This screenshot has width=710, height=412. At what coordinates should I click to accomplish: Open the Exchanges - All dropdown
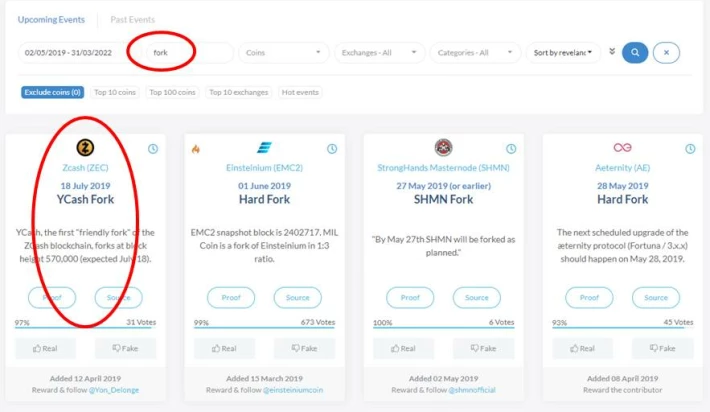tap(379, 53)
